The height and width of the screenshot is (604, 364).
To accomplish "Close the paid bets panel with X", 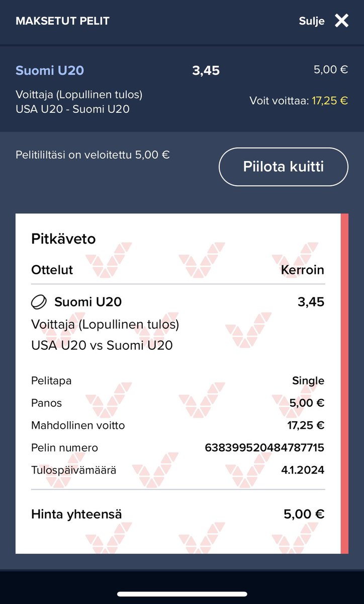I will click(341, 21).
